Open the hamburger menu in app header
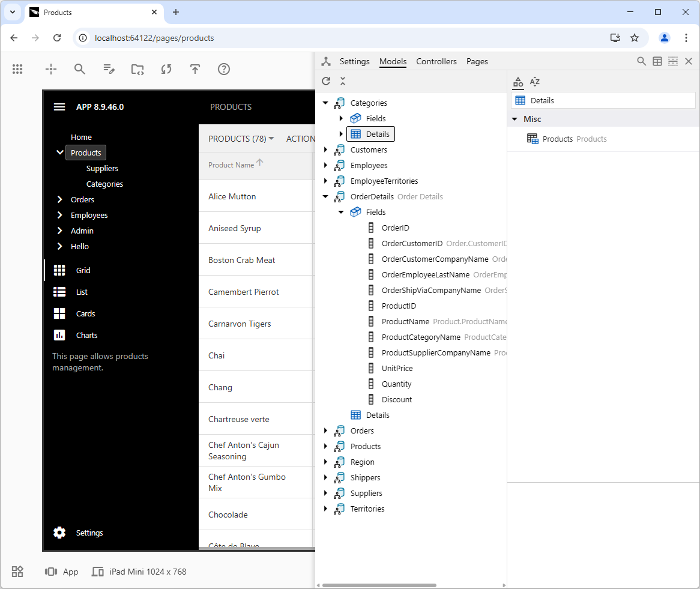This screenshot has width=700, height=589. point(59,107)
